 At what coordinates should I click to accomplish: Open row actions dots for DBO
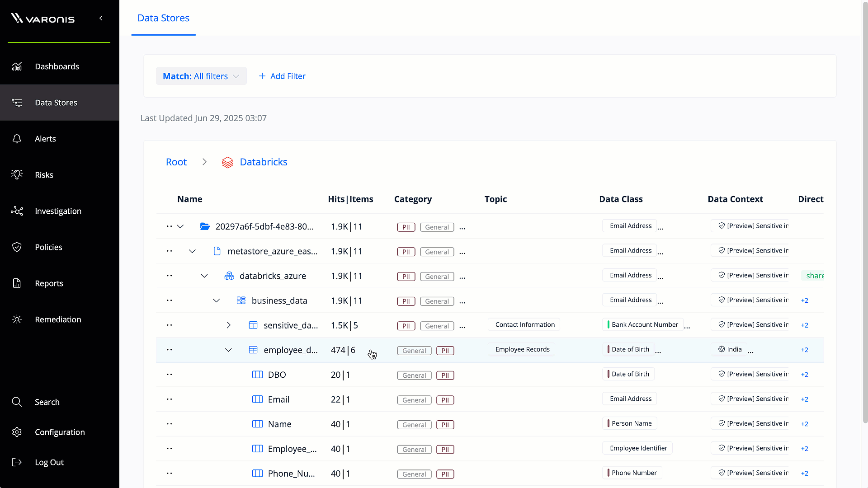click(170, 375)
